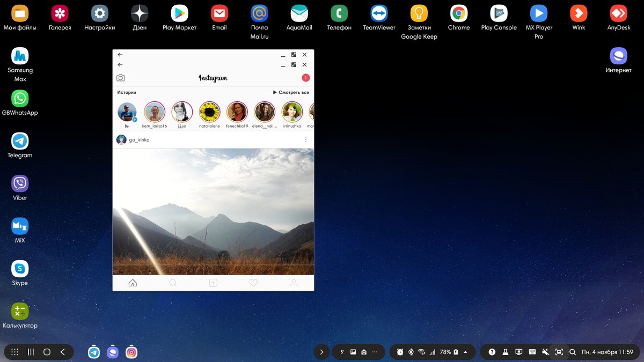The height and width of the screenshot is (362, 644).
Task: Create a new Instagram post
Action: tap(213, 282)
